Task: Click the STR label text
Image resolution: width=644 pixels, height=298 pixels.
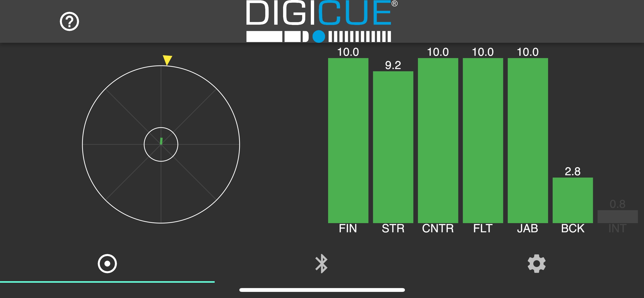Action: (x=393, y=228)
